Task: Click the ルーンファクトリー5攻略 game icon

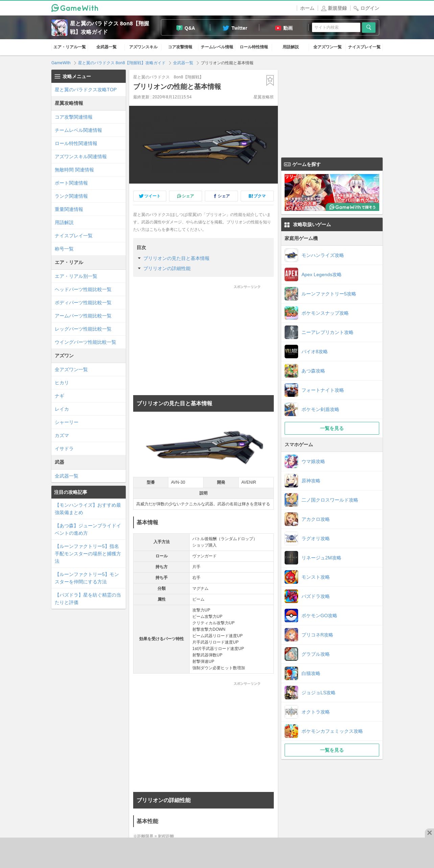Action: pyautogui.click(x=291, y=294)
